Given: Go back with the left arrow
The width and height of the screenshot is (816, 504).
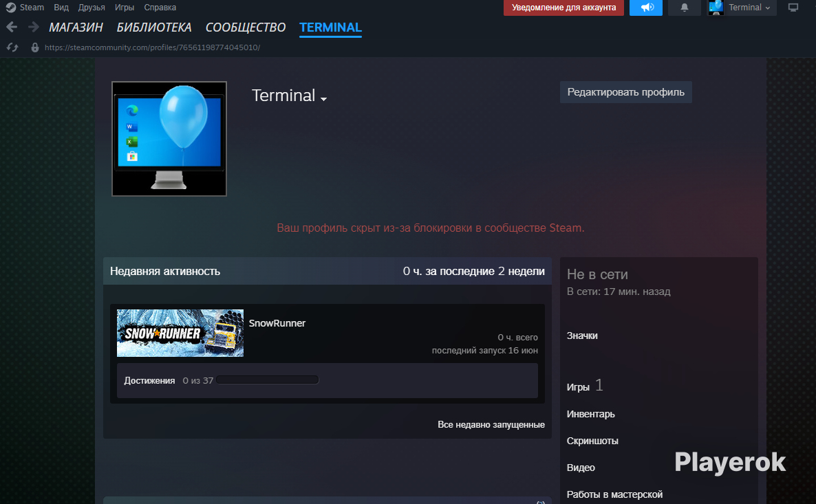Looking at the screenshot, I should (x=12, y=27).
